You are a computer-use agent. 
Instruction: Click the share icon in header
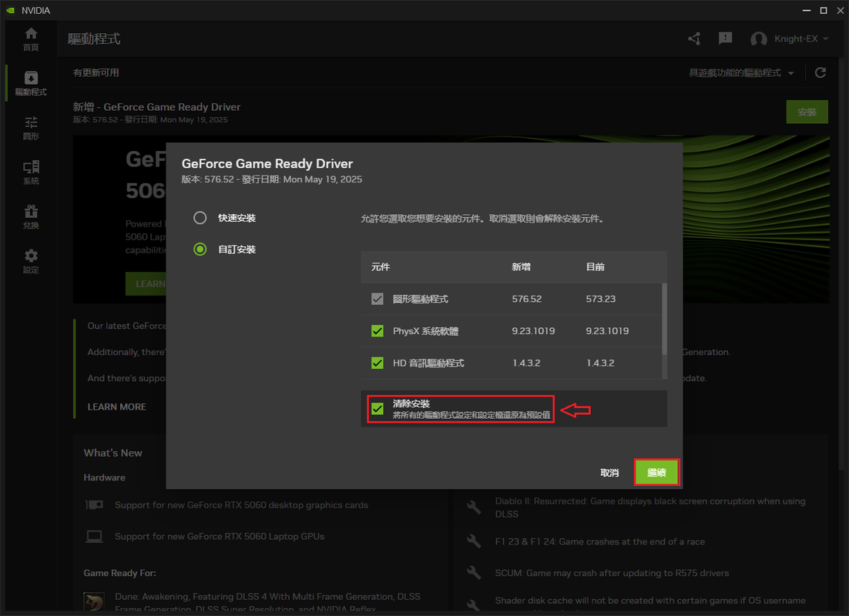pos(694,38)
